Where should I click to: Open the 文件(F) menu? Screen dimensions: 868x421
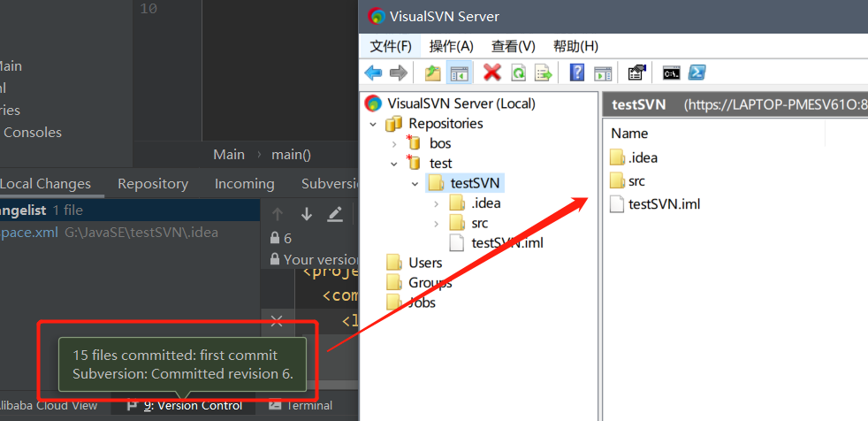click(x=391, y=46)
